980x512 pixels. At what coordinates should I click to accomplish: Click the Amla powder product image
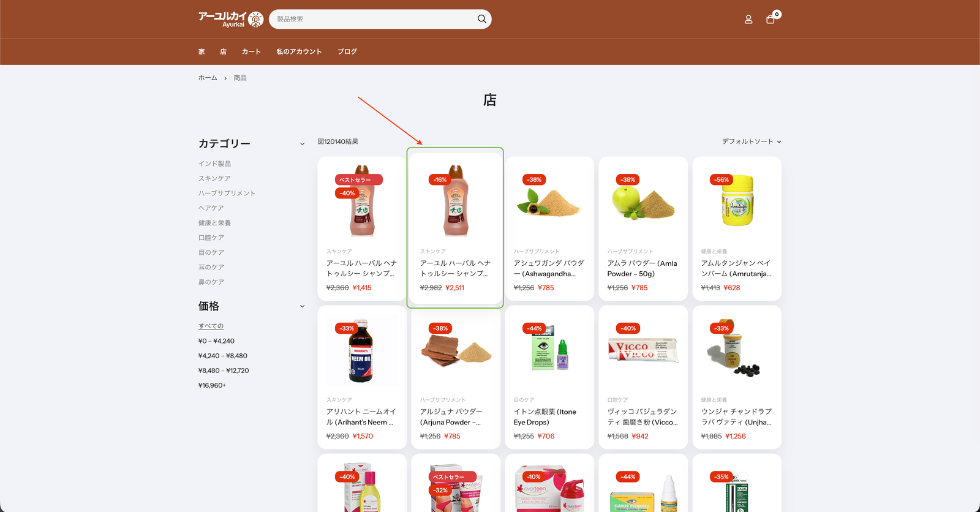tap(643, 203)
